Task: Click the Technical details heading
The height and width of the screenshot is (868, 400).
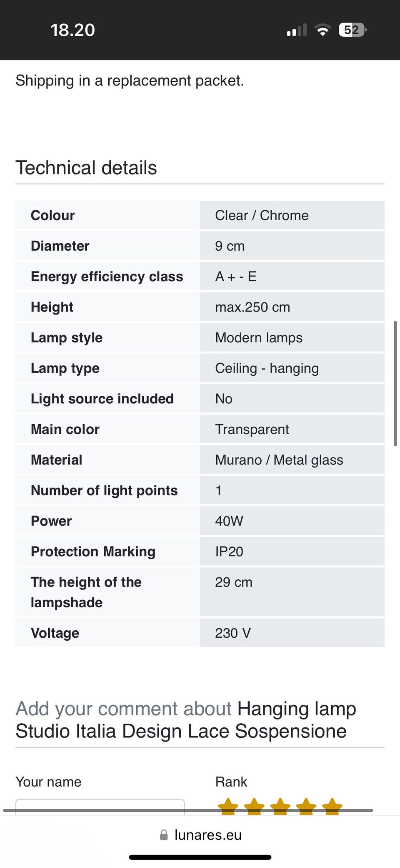Action: pos(86,168)
